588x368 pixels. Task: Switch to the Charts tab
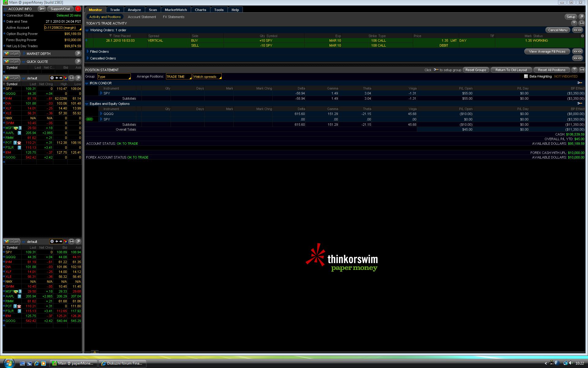click(x=200, y=10)
